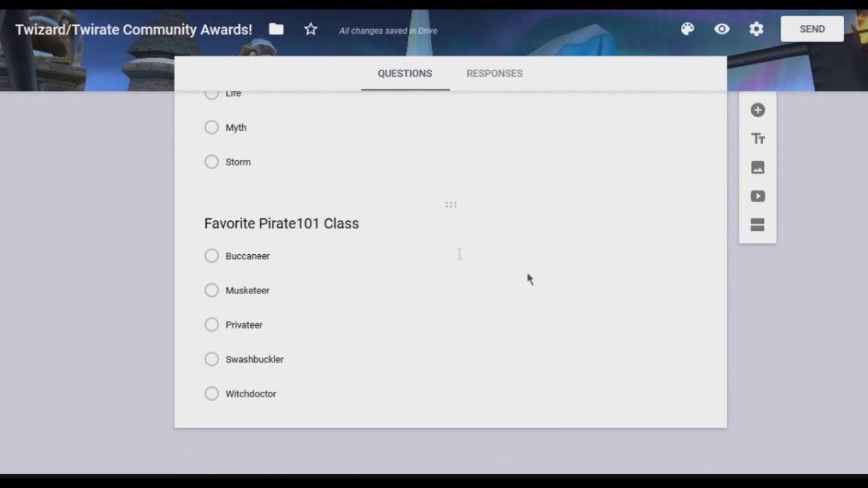Add section from side toolbar
Image resolution: width=868 pixels, height=488 pixels.
click(x=757, y=225)
